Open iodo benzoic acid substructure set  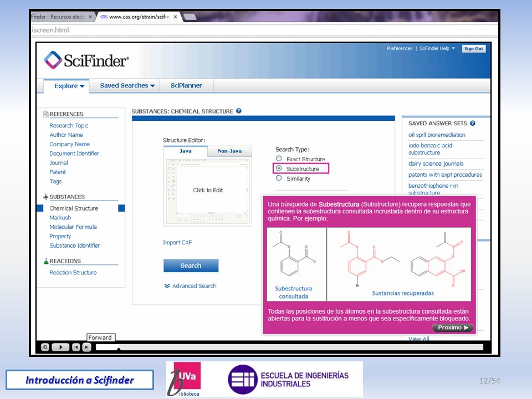tap(430, 149)
